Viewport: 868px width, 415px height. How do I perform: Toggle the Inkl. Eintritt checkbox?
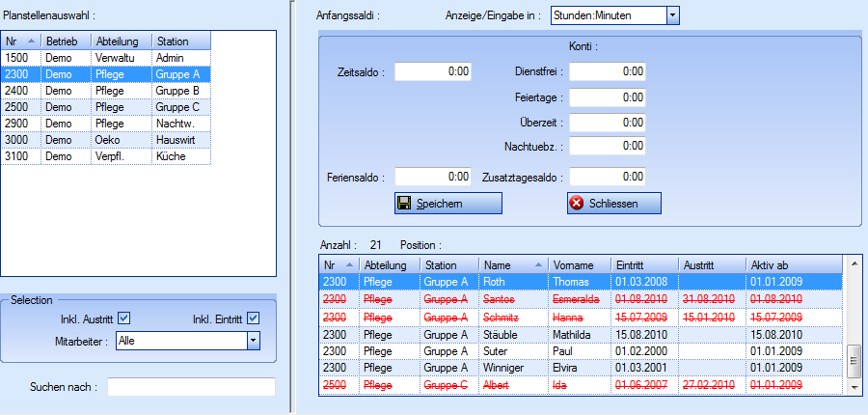coord(254,318)
